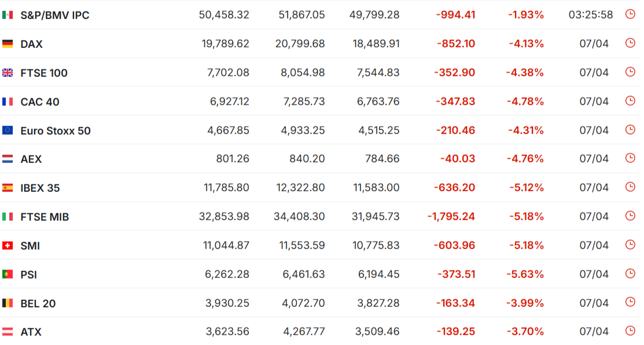Click the clock icon in IBEX 35 row
Viewport: 644px width, 345px height.
coord(630,187)
